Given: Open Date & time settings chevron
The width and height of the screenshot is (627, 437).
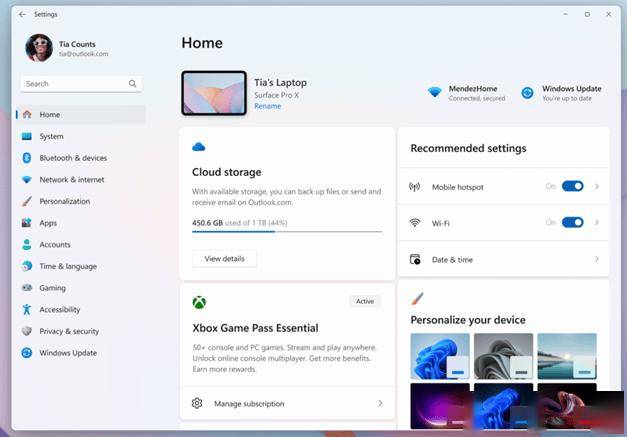Looking at the screenshot, I should tap(597, 259).
